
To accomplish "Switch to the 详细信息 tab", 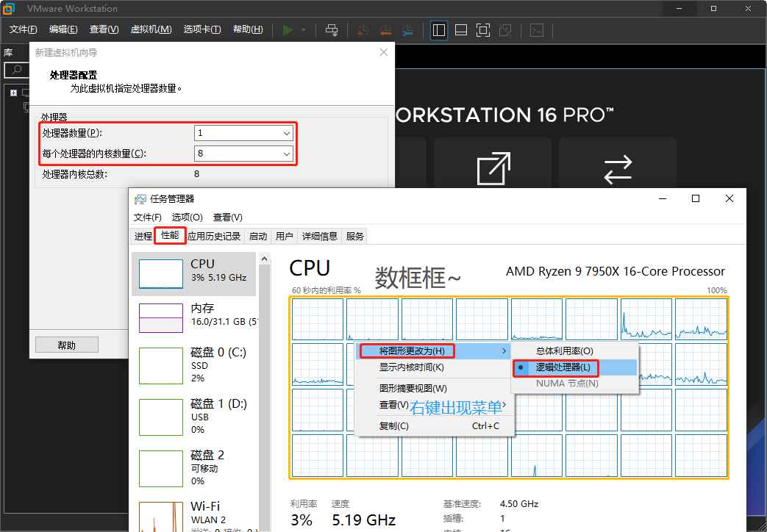I will point(320,236).
